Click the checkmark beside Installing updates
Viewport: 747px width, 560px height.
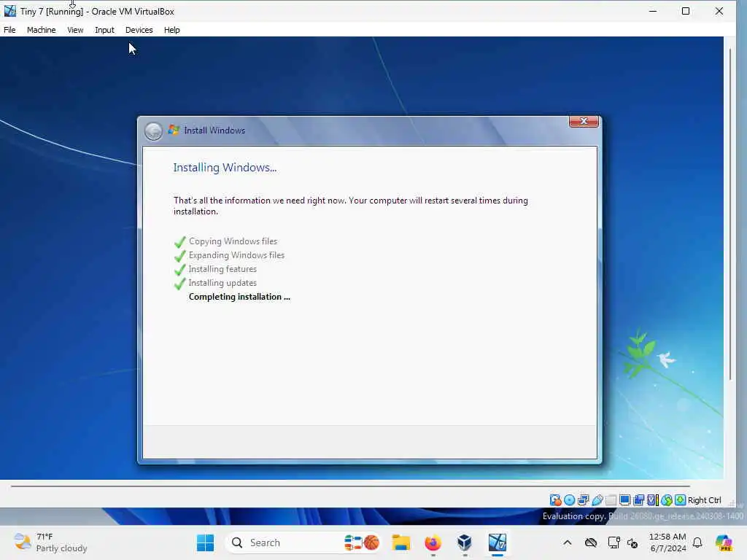(180, 284)
